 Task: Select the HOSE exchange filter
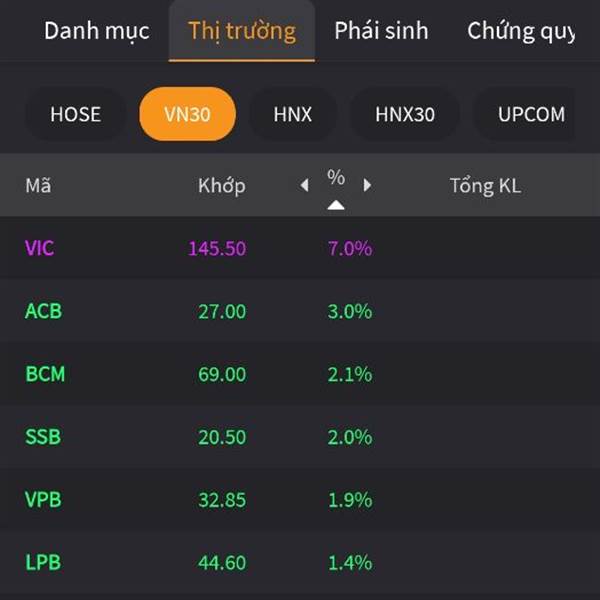point(76,114)
